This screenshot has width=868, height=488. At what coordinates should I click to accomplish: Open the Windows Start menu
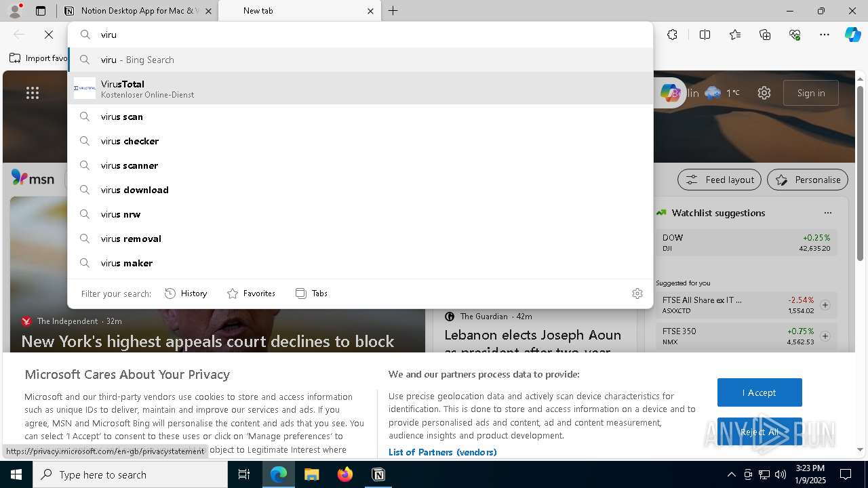tap(16, 474)
